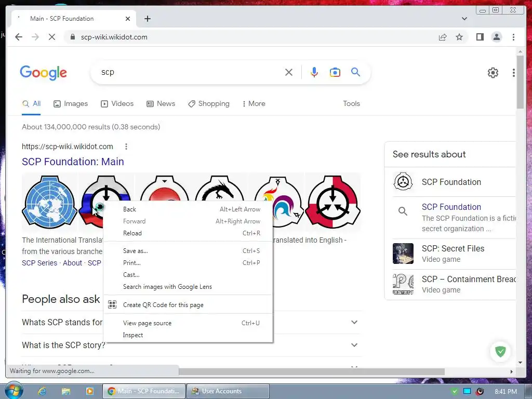Submit search with magnifying glass icon
This screenshot has width=532, height=399.
355,72
